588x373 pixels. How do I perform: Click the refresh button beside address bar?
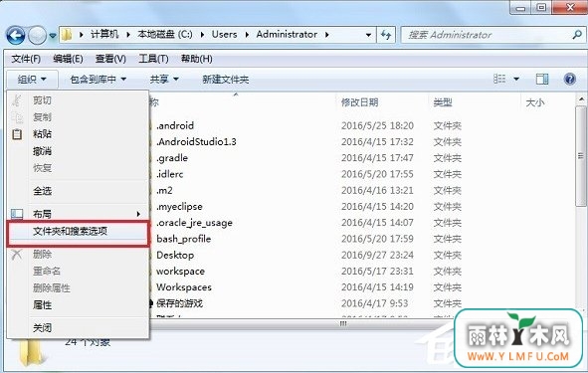(x=386, y=35)
